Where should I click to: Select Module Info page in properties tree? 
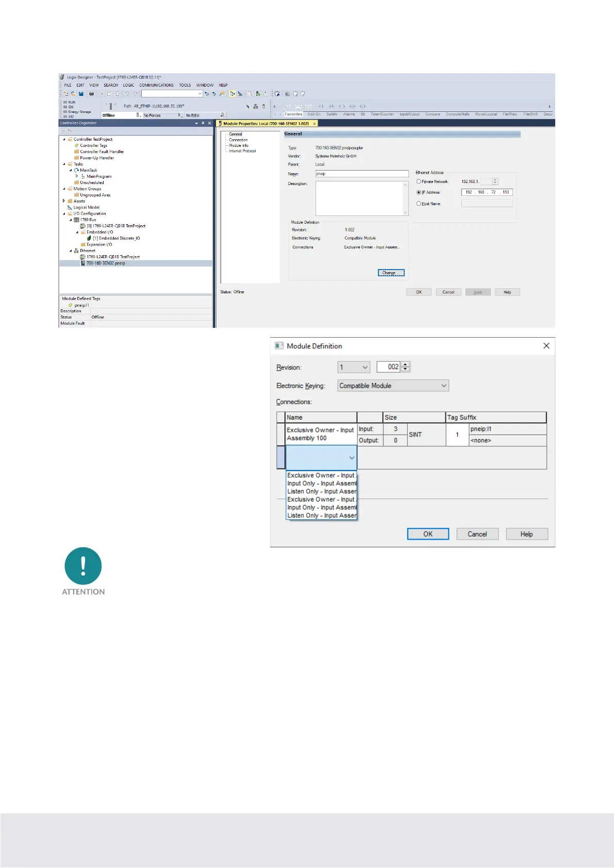(239, 145)
